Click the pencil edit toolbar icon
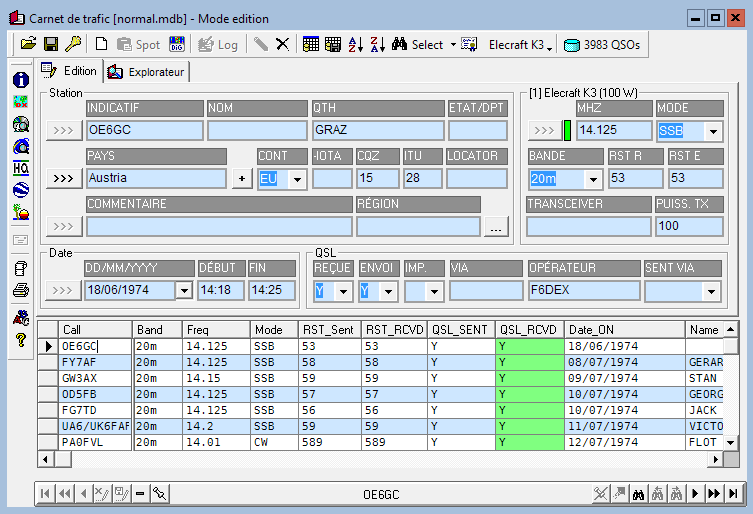Viewport: 753px width, 514px height. 261,44
